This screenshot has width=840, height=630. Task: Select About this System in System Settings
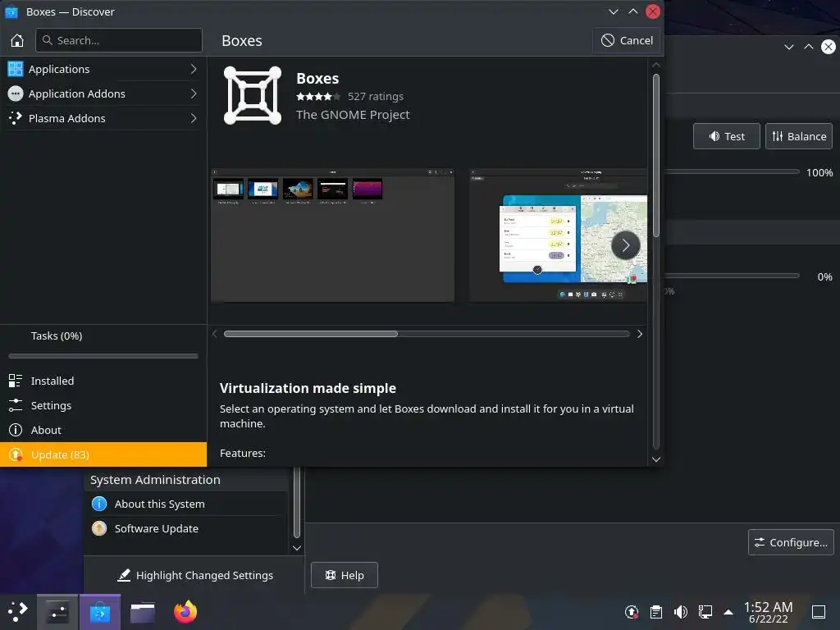(x=187, y=504)
